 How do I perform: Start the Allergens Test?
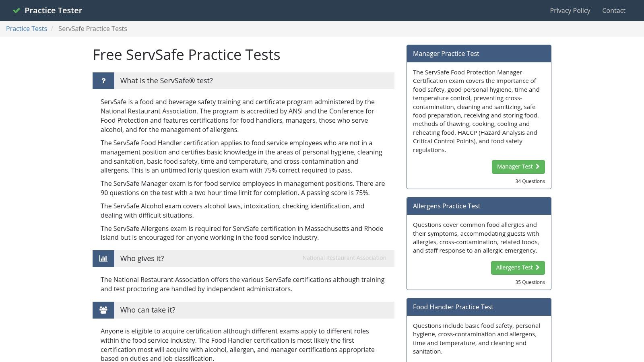click(518, 267)
